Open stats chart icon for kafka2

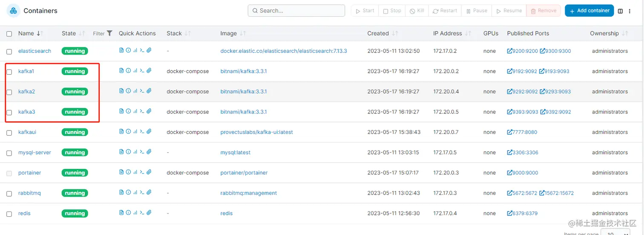click(x=135, y=91)
